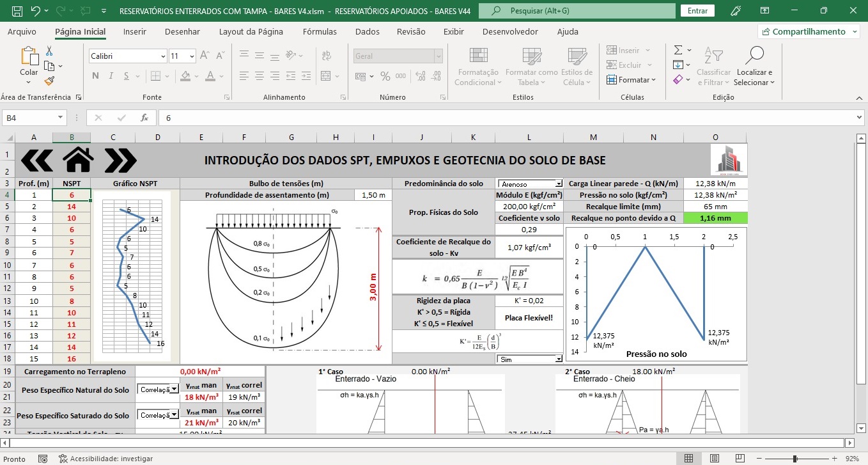
Task: Click the Insert Function fx icon
Action: [144, 118]
